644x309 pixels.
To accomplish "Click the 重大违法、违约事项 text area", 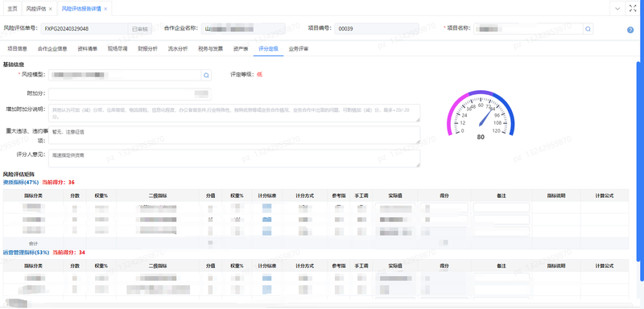I will point(234,135).
